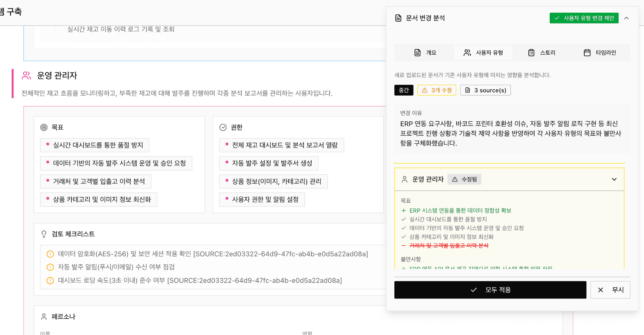
Task: Click the warning icon on 데이터 암호화 checklist item
Action: 50,254
